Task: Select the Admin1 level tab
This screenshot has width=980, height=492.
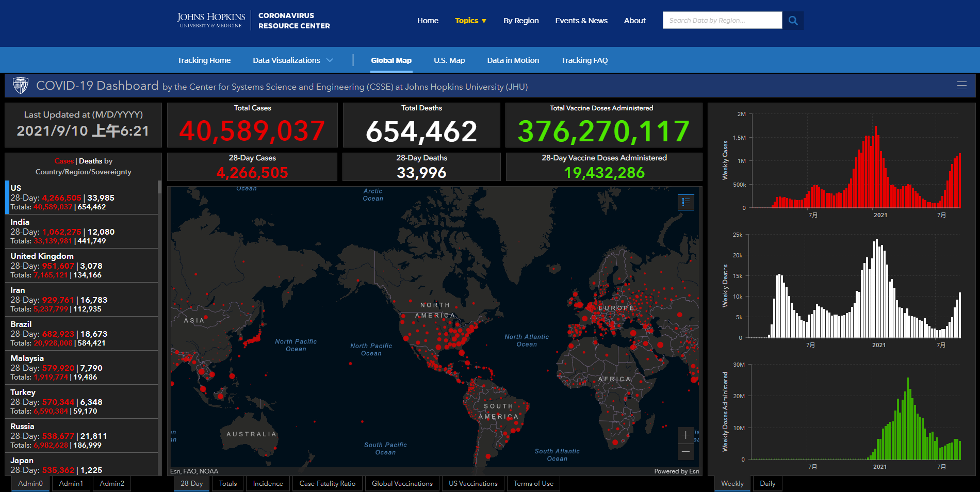Action: [71, 483]
